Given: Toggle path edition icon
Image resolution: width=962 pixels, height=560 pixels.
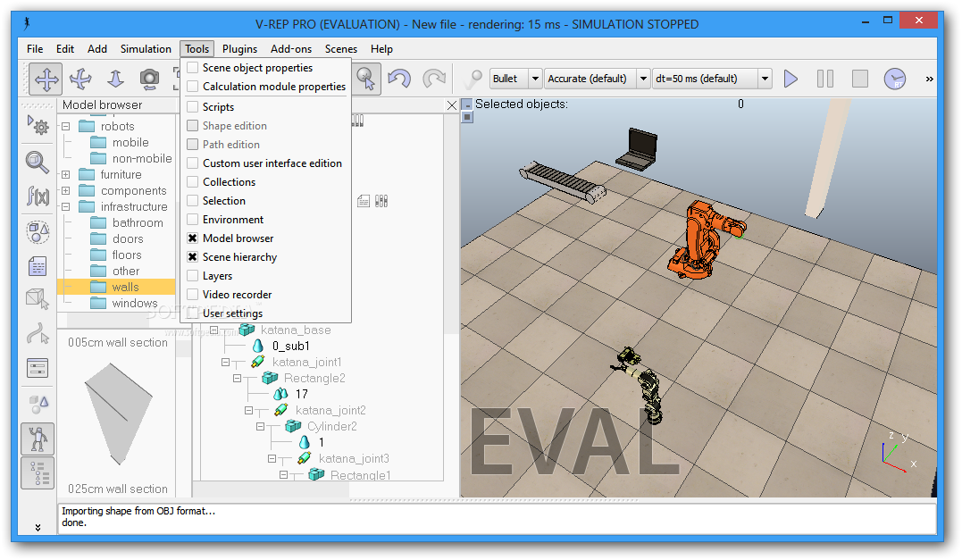Looking at the screenshot, I should (x=38, y=334).
